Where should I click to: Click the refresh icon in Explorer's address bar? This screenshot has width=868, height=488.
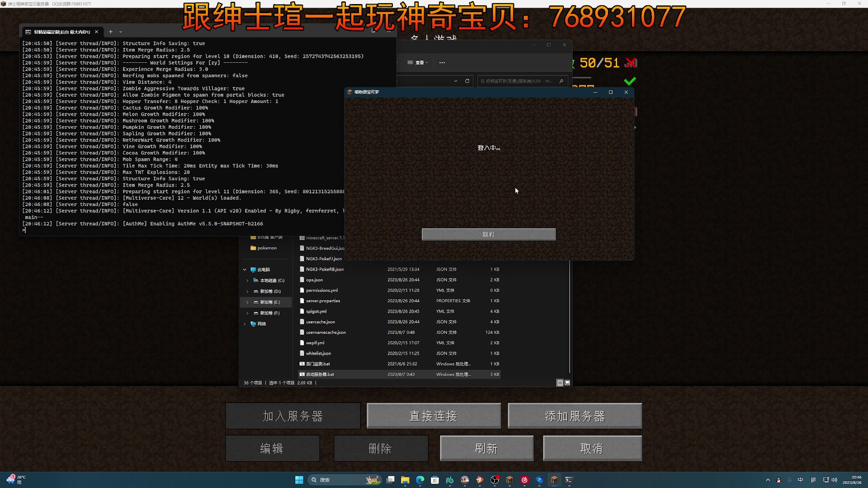click(467, 81)
